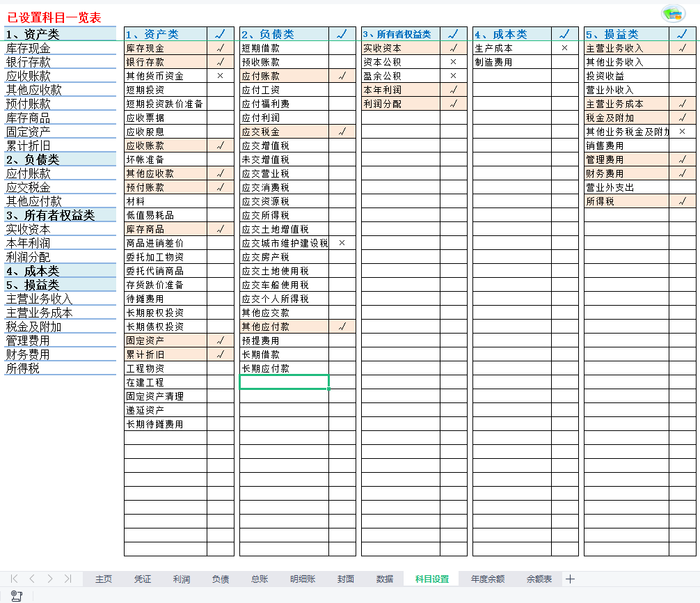Click the 销售费用 cell
700x603 pixels.
(627, 146)
